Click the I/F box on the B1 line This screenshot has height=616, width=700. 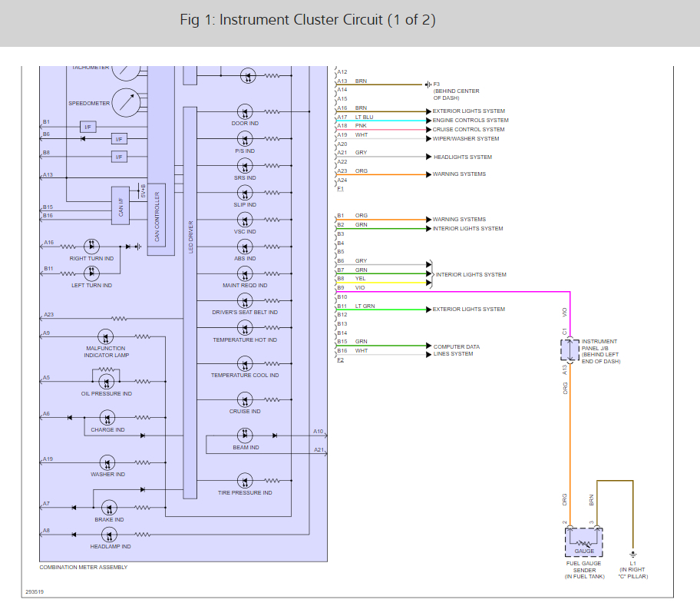click(88, 127)
